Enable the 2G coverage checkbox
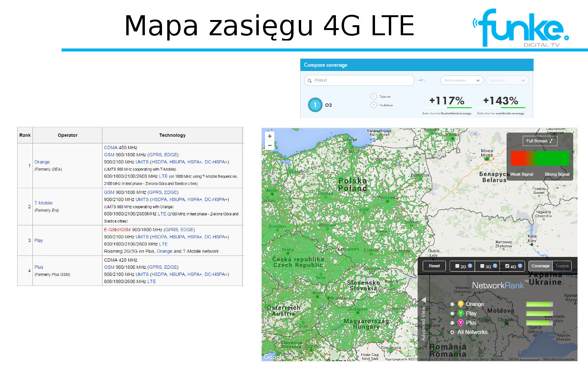The image size is (588, 366). click(457, 266)
